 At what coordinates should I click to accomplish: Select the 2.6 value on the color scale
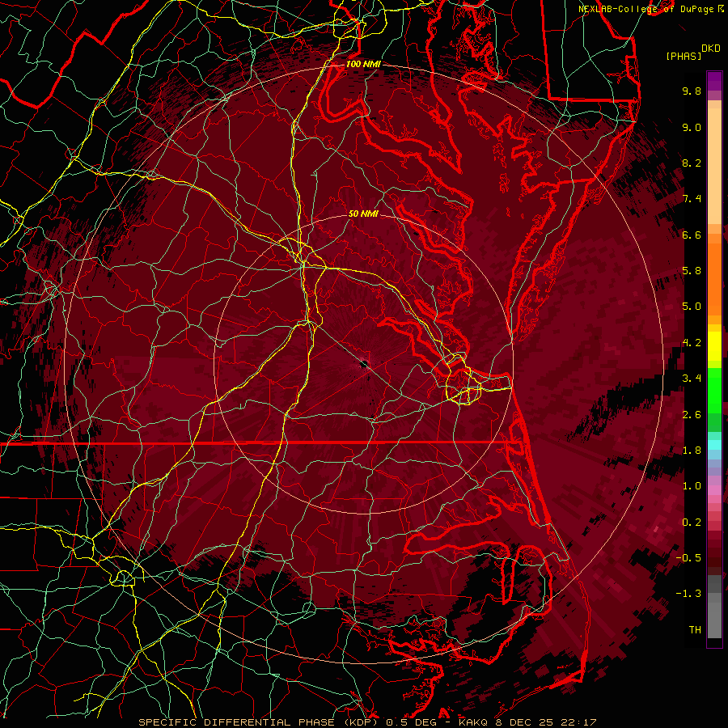(x=692, y=415)
